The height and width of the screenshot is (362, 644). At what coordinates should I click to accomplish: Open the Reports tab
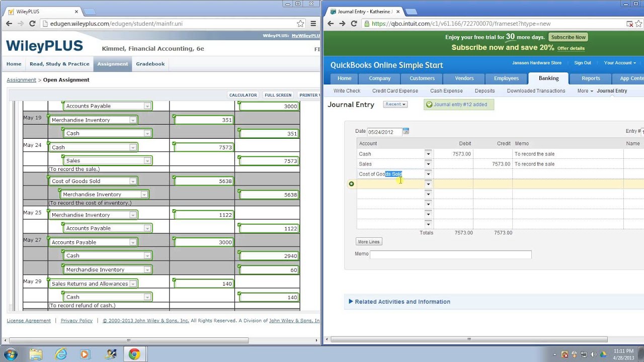pos(591,78)
